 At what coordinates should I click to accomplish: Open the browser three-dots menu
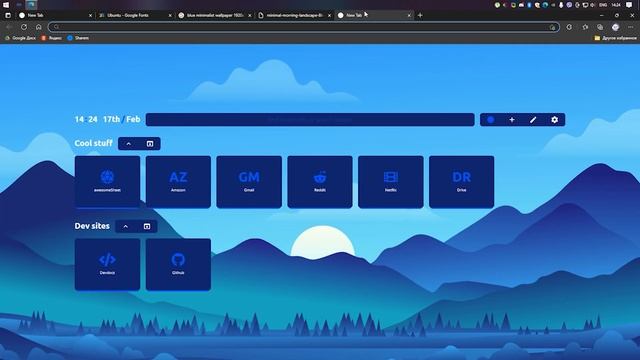point(631,27)
